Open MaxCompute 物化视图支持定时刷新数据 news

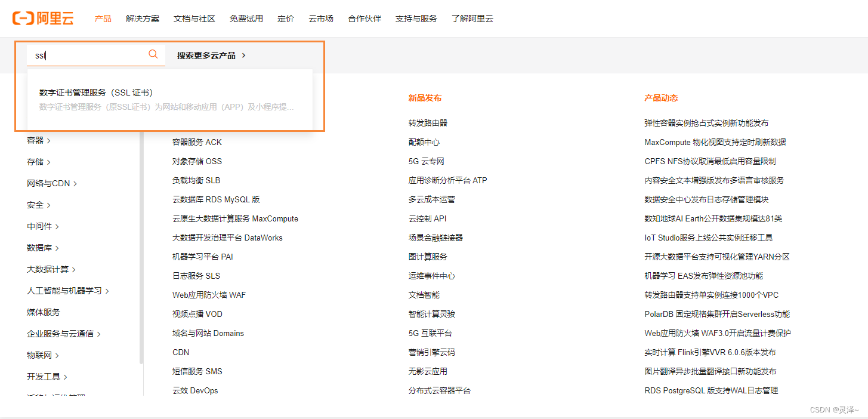click(715, 142)
